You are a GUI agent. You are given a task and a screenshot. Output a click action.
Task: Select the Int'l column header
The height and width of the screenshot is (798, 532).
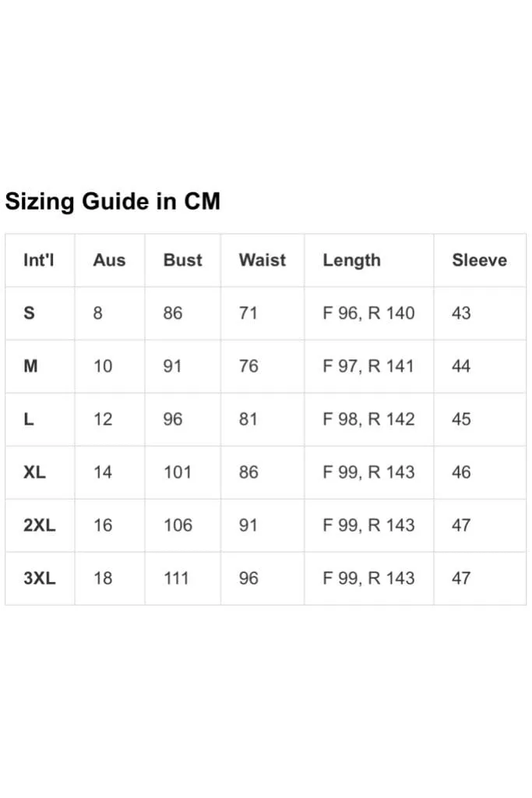39,260
